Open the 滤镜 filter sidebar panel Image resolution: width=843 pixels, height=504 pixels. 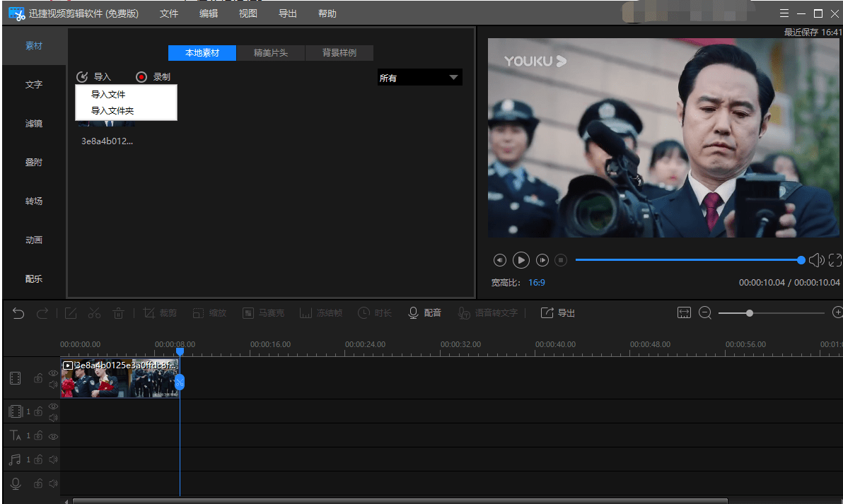[34, 124]
